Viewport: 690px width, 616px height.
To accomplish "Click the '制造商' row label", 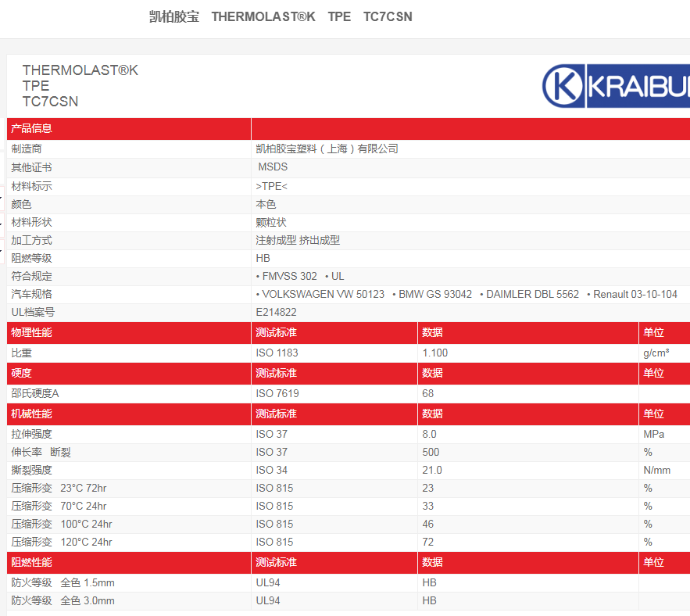I will click(x=27, y=149).
